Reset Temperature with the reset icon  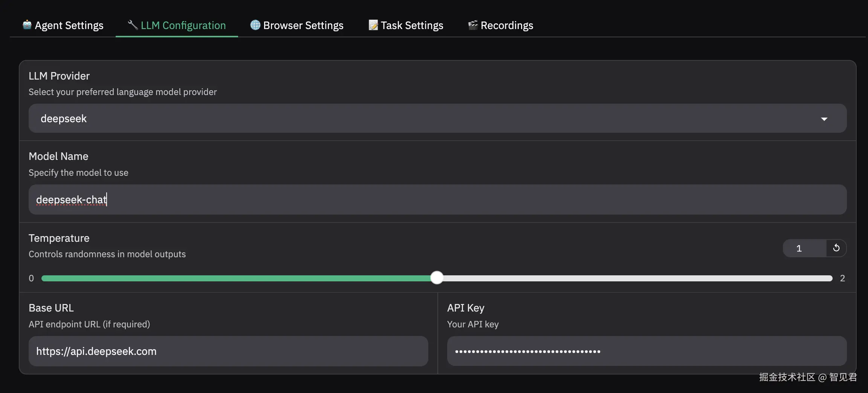click(x=836, y=248)
